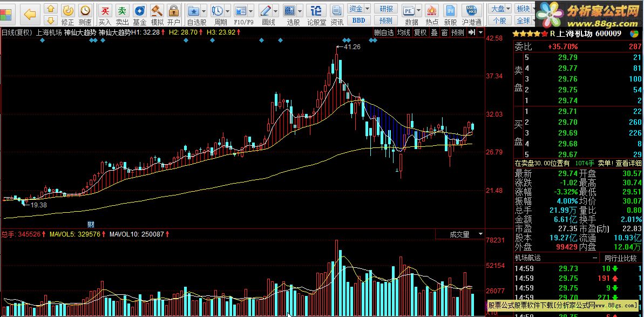Go to previous stock with up arrow
The width and height of the screenshot is (644, 317).
51,8
